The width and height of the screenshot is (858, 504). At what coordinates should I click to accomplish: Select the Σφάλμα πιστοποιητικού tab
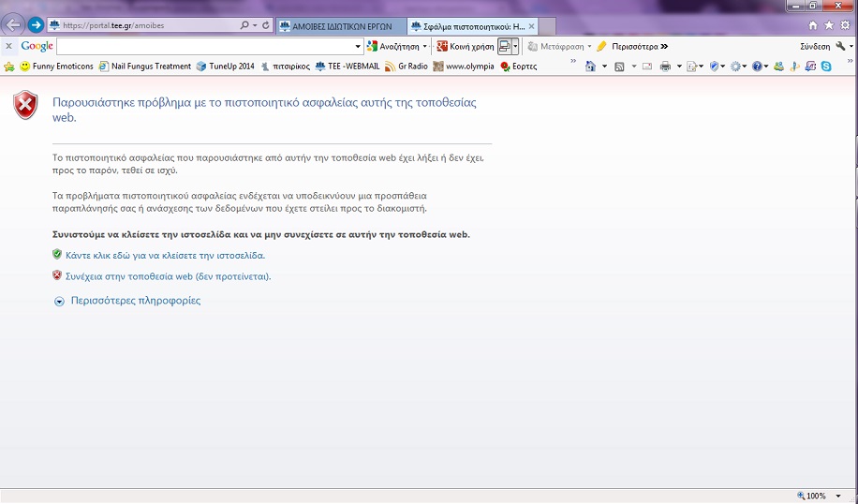pos(467,26)
